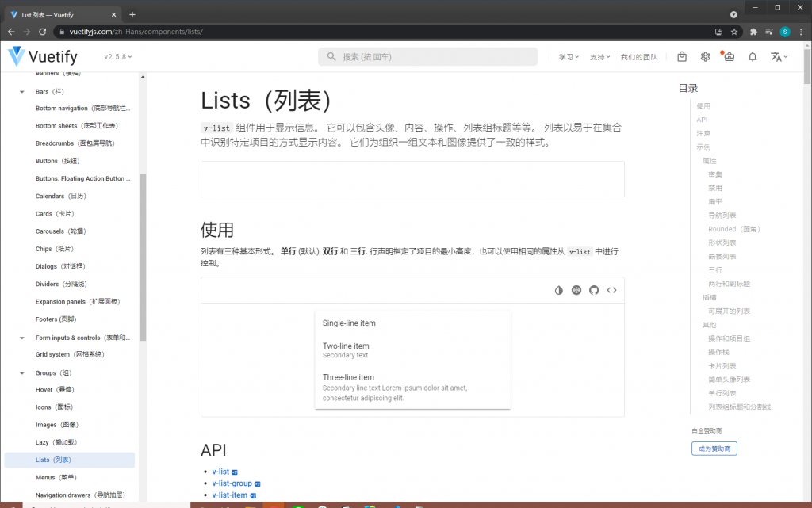Screen dimensions: 812x508
Task: Open the browser extensions puzzle icon
Action: [x=753, y=32]
